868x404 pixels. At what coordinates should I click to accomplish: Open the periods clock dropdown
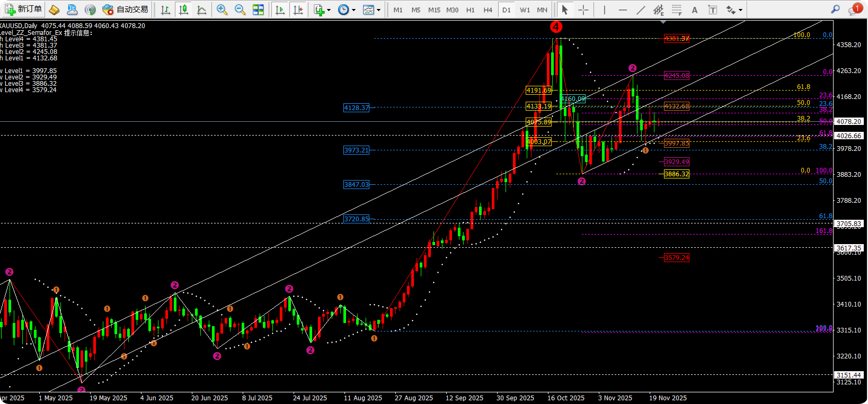347,10
